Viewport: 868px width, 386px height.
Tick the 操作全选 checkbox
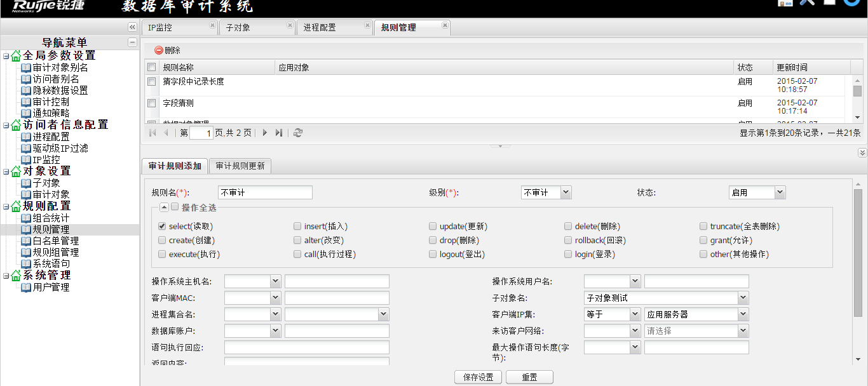tap(175, 207)
